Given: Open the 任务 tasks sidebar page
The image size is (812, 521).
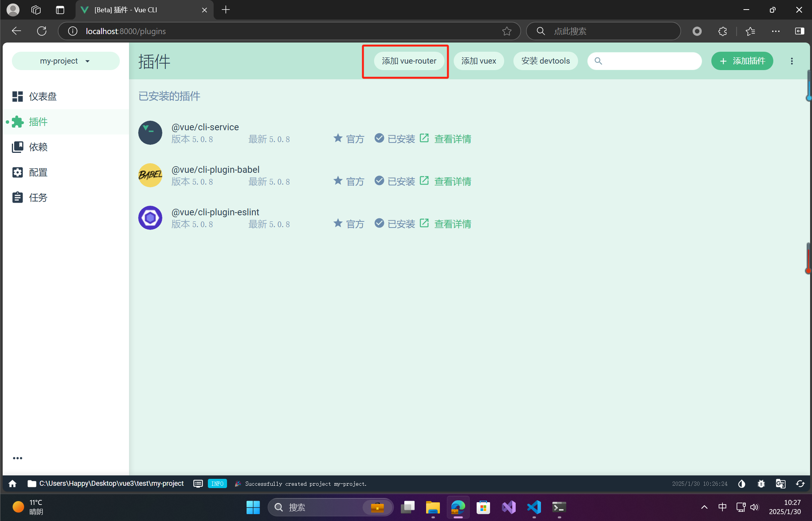Looking at the screenshot, I should (x=38, y=197).
